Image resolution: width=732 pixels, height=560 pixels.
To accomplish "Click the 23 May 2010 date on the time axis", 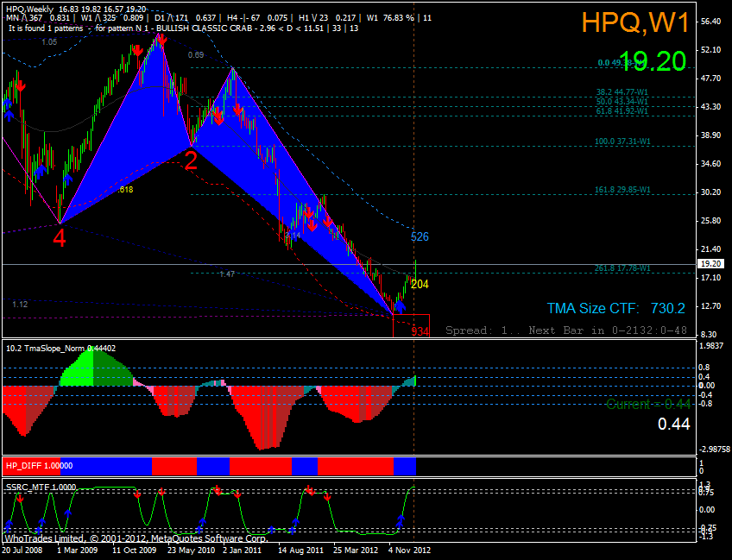I will pos(190,551).
